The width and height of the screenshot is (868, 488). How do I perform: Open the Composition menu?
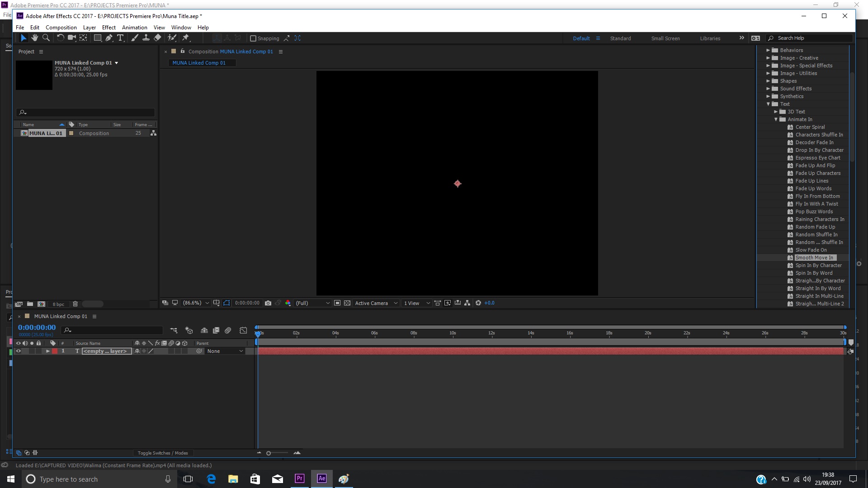pos(61,27)
